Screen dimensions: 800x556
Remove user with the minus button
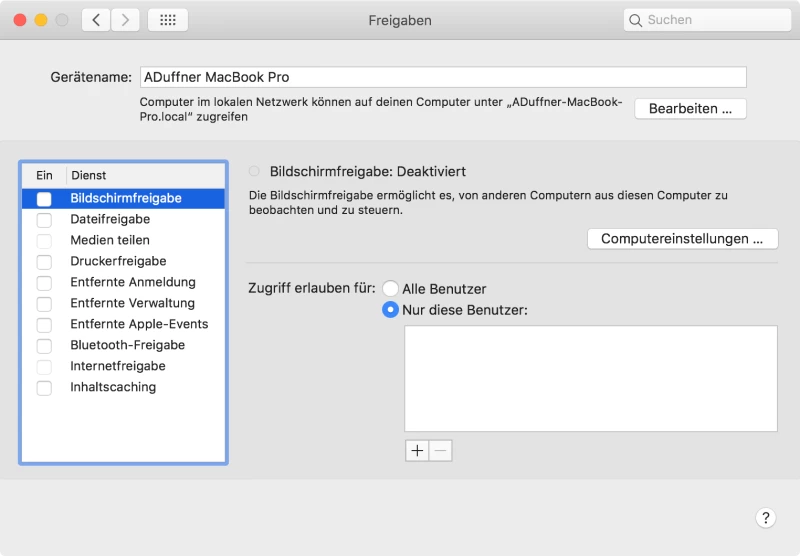click(x=441, y=451)
